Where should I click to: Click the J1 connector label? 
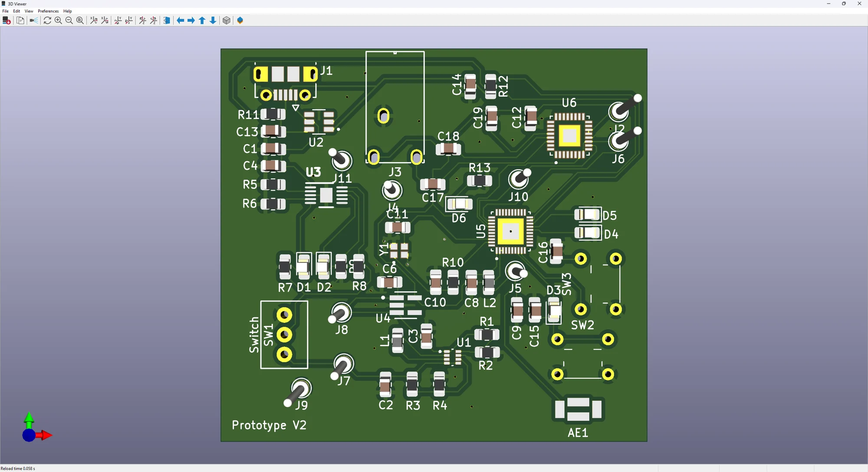[x=326, y=71]
